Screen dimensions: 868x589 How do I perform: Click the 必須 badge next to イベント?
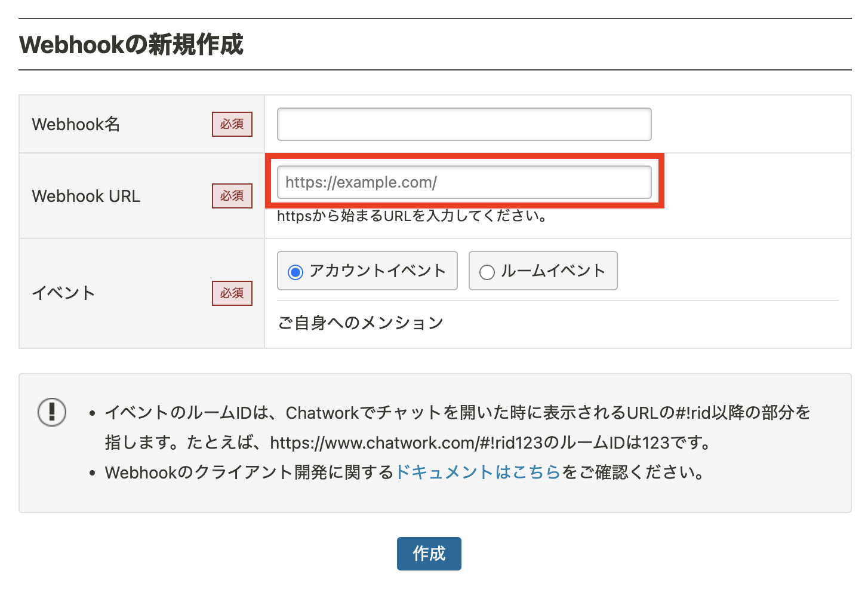(232, 293)
